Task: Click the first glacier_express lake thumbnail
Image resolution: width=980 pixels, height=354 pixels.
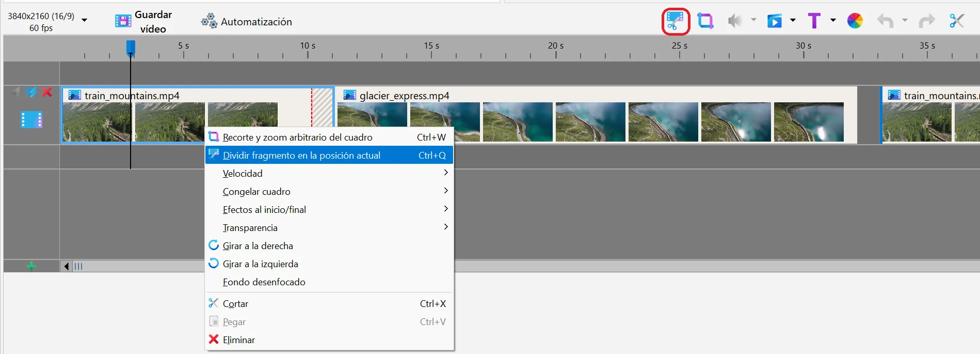Action: (x=372, y=114)
